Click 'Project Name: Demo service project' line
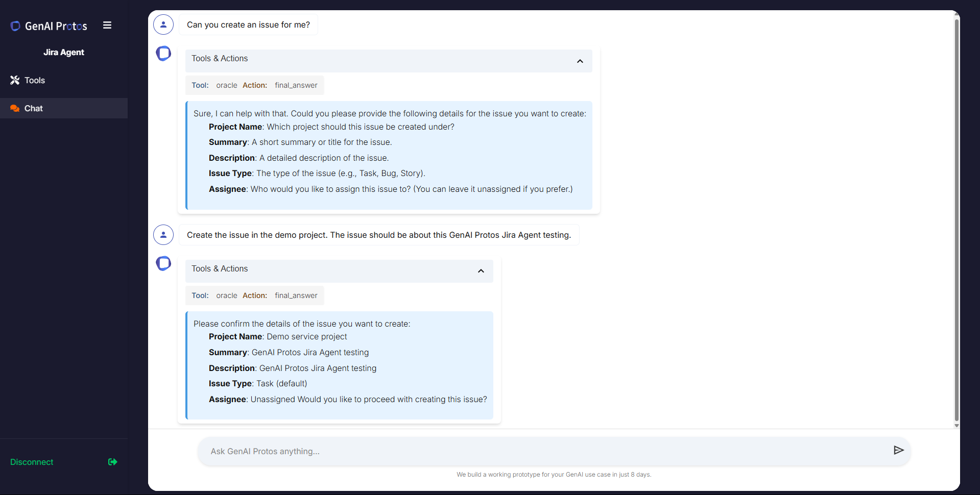Image resolution: width=980 pixels, height=495 pixels. [278, 337]
